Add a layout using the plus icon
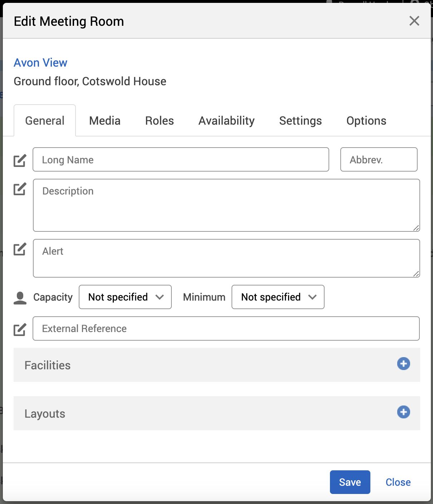This screenshot has width=433, height=504. click(x=403, y=412)
